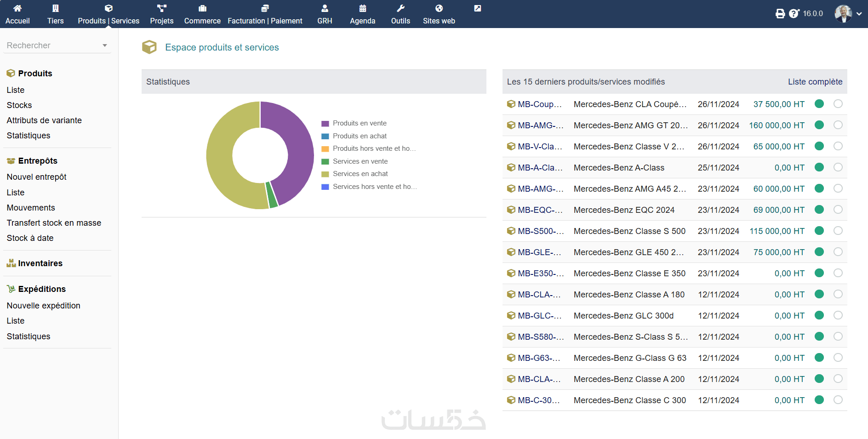
Task: Open Liste under the Produits section
Action: tap(16, 90)
